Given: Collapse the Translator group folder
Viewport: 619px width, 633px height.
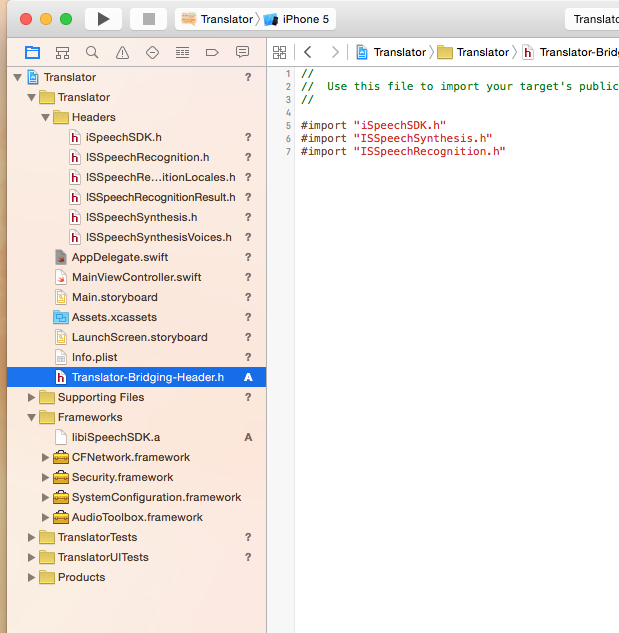Looking at the screenshot, I should pyautogui.click(x=31, y=97).
